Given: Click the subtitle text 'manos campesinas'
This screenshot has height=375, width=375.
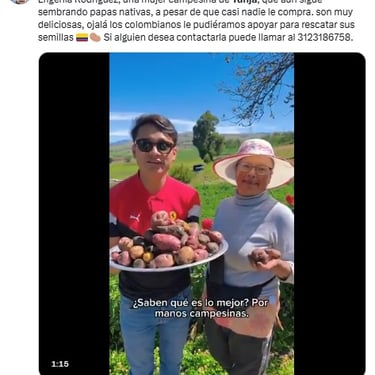Looking at the screenshot, I should pos(202,314).
